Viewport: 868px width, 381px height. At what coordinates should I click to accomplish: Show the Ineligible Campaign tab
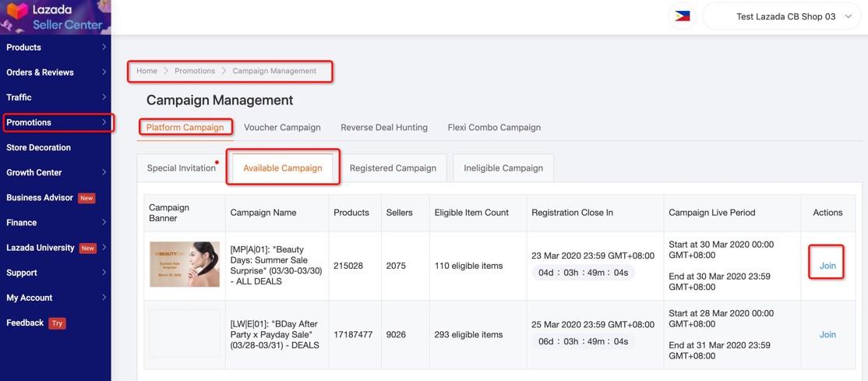pos(503,168)
